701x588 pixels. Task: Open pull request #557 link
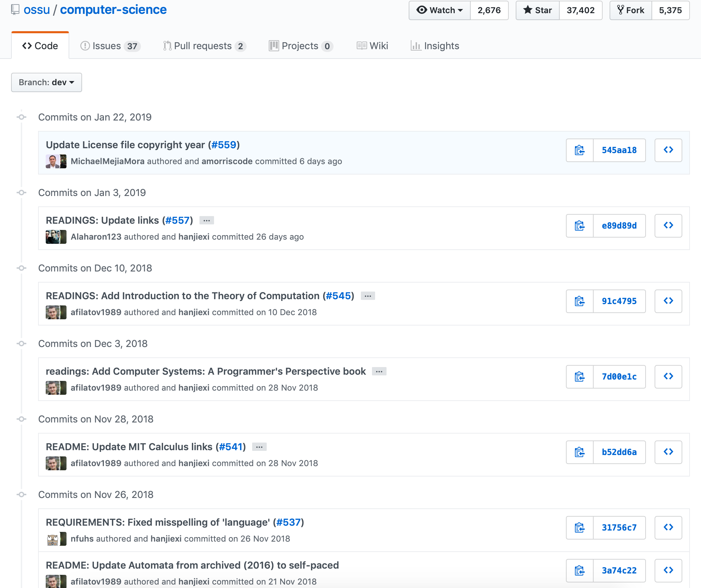[178, 220]
